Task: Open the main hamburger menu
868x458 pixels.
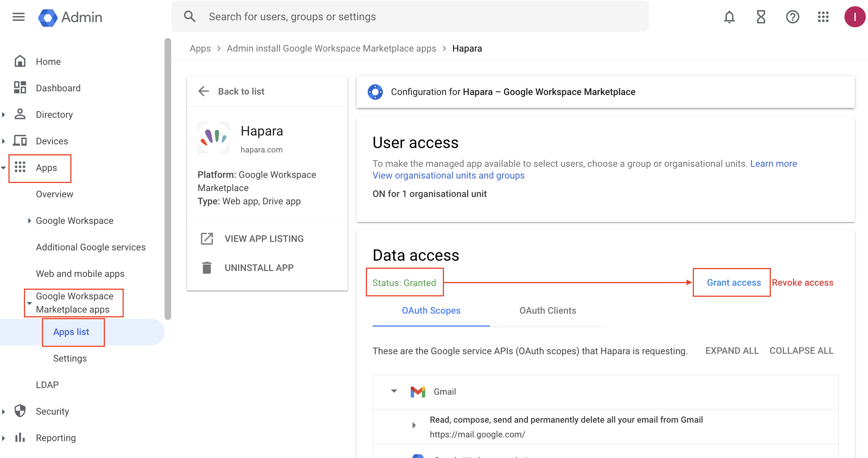Action: (18, 17)
